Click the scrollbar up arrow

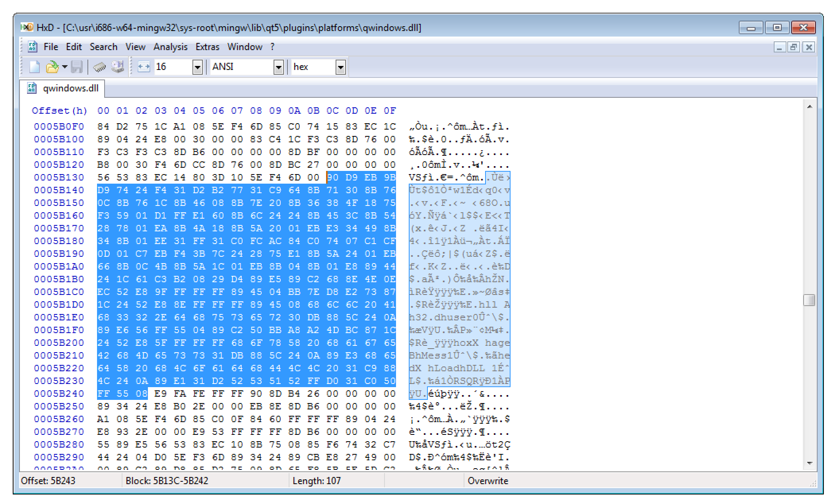[809, 107]
